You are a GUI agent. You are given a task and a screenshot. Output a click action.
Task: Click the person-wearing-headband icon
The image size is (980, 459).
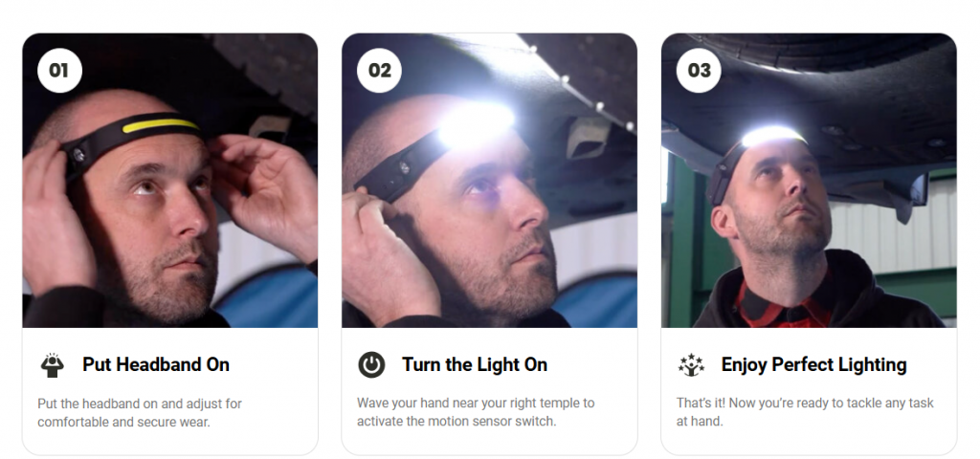click(x=52, y=364)
